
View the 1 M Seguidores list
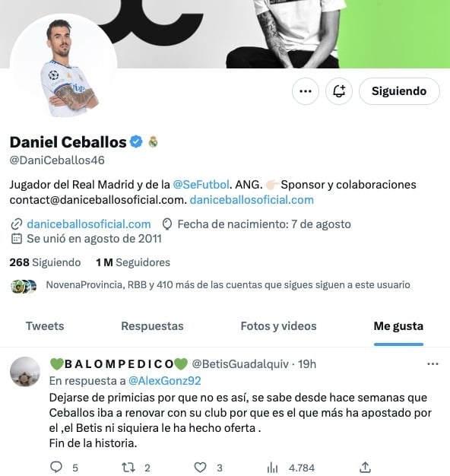(x=133, y=262)
